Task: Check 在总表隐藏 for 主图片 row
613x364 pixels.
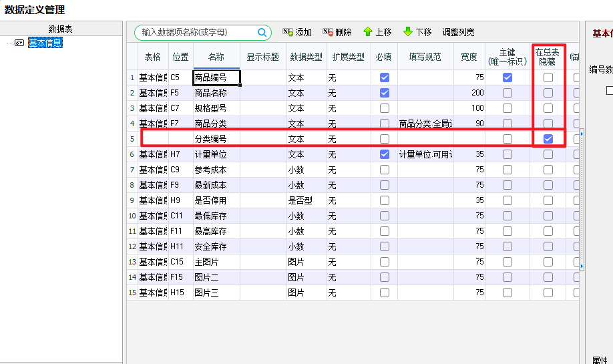Action: click(x=548, y=262)
